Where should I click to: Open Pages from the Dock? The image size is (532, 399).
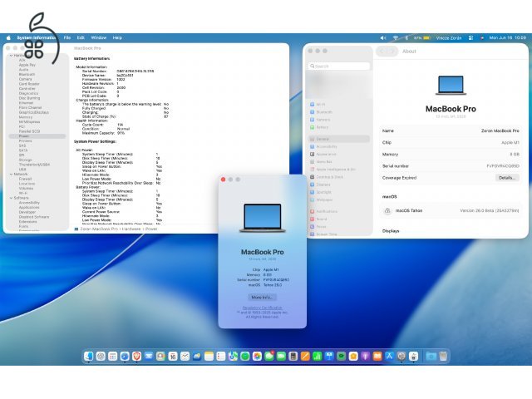(x=305, y=356)
